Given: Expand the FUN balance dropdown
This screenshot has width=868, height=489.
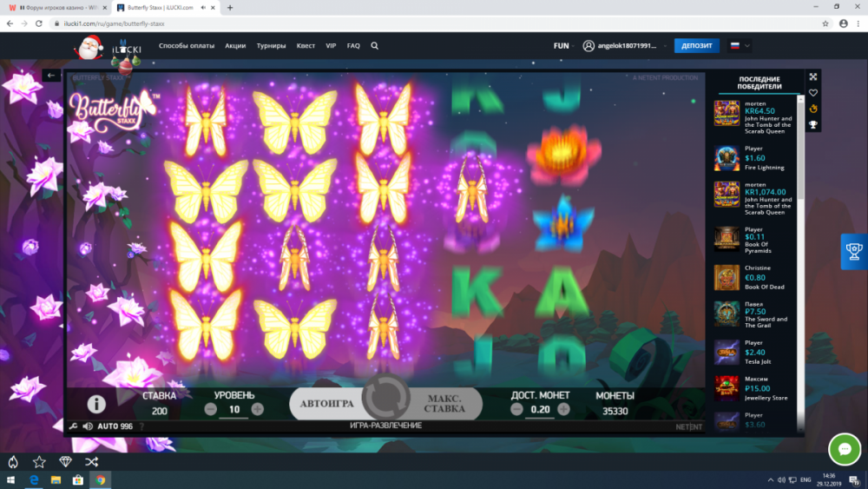Looking at the screenshot, I should click(563, 46).
